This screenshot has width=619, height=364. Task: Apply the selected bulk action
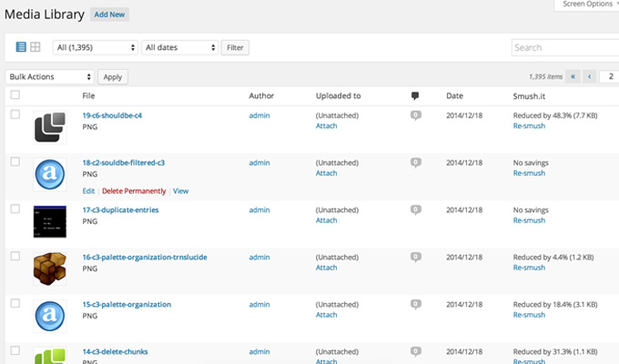click(113, 77)
